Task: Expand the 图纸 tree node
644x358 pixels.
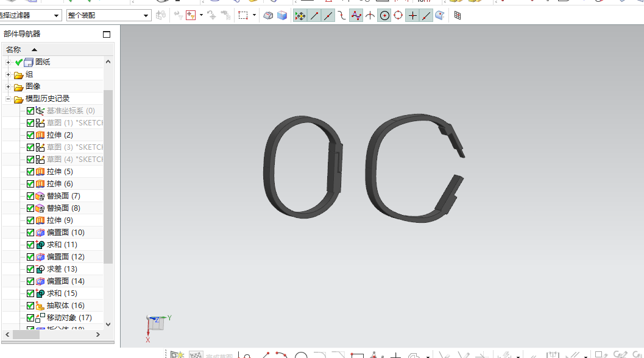Action: tap(8, 62)
